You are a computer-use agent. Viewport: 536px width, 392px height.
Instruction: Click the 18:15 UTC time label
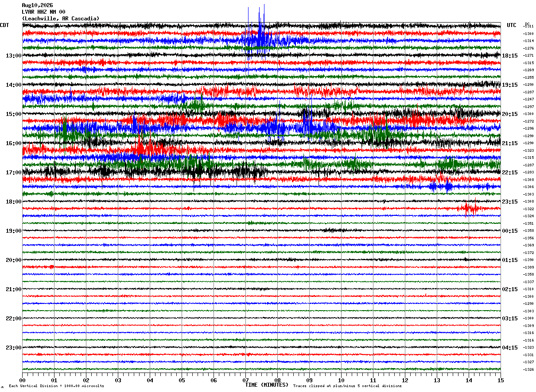510,56
